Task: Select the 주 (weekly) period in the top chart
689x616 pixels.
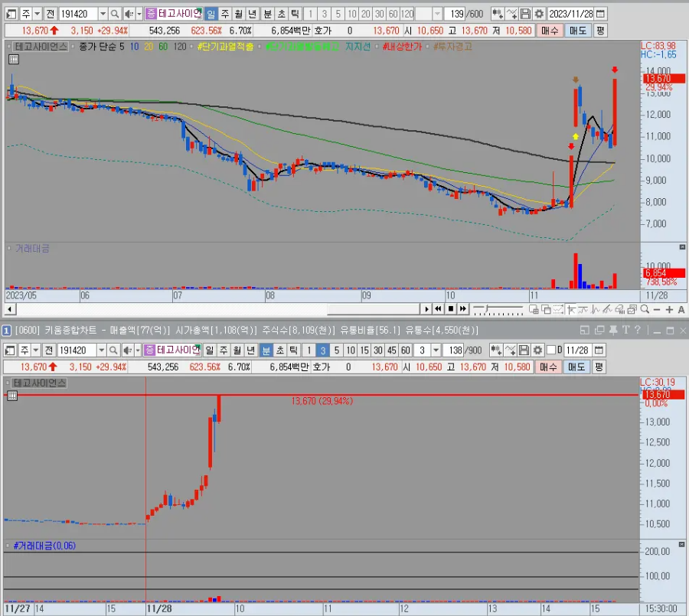Action: point(225,14)
